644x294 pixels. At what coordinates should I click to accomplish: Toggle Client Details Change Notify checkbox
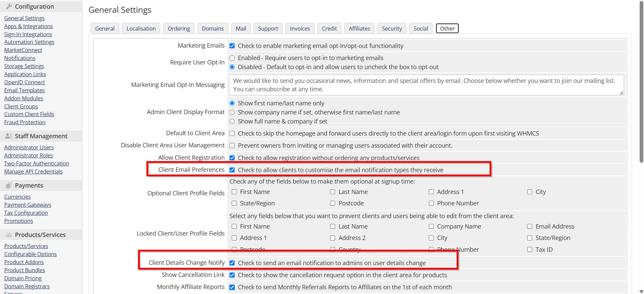pyautogui.click(x=232, y=263)
